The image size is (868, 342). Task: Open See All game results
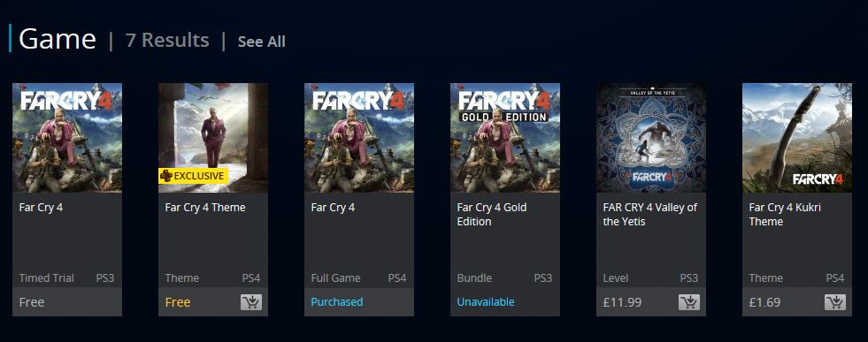(x=262, y=42)
